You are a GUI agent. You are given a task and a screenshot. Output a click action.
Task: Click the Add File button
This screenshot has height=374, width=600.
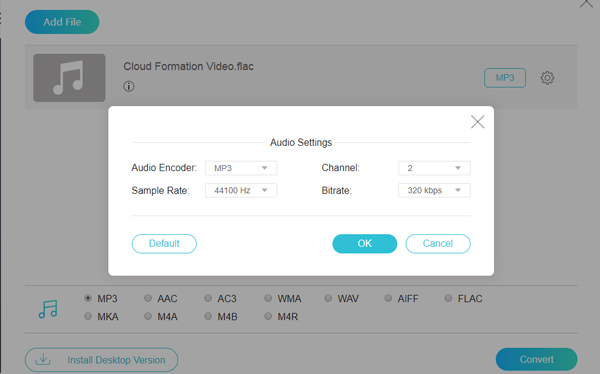click(62, 22)
